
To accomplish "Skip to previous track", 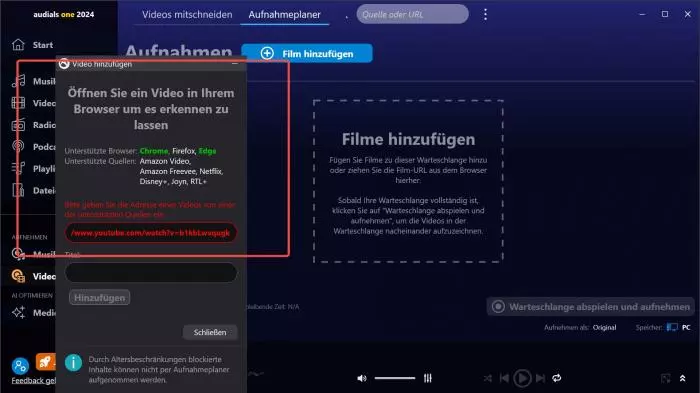I will click(504, 378).
